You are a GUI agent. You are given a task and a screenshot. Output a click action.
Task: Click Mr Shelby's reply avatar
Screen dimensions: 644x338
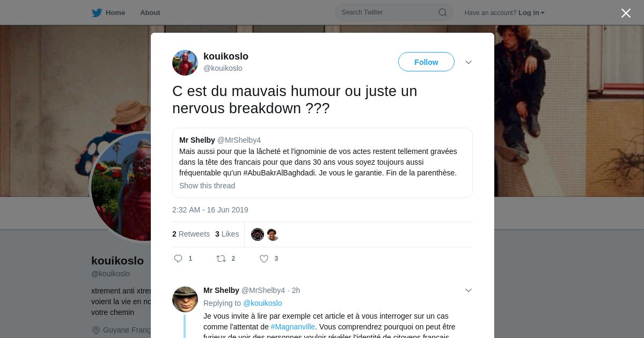pyautogui.click(x=185, y=299)
